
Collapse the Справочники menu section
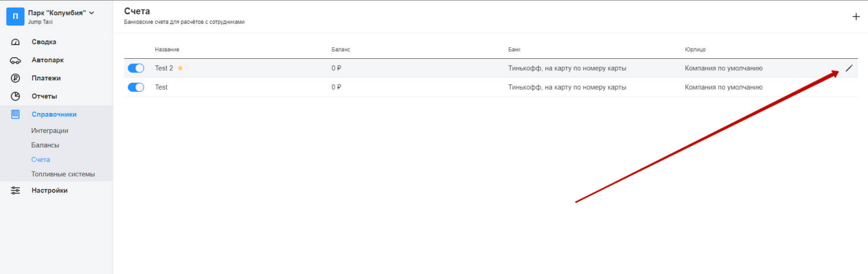(x=54, y=114)
